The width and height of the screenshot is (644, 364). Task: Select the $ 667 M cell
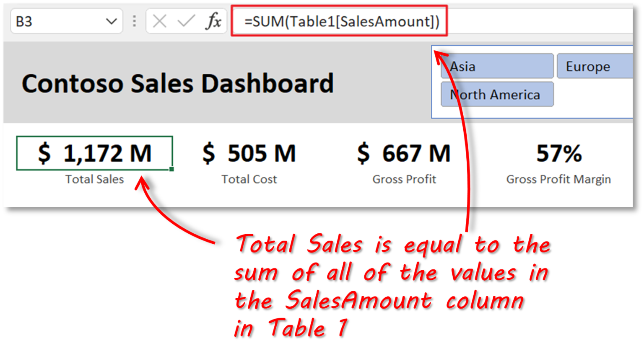[404, 153]
